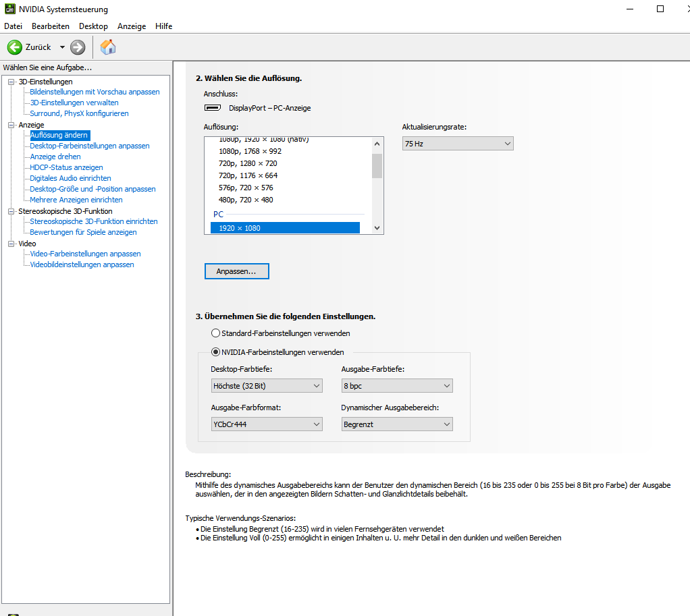Open Surround, PhysX konfigurieren

click(x=79, y=113)
